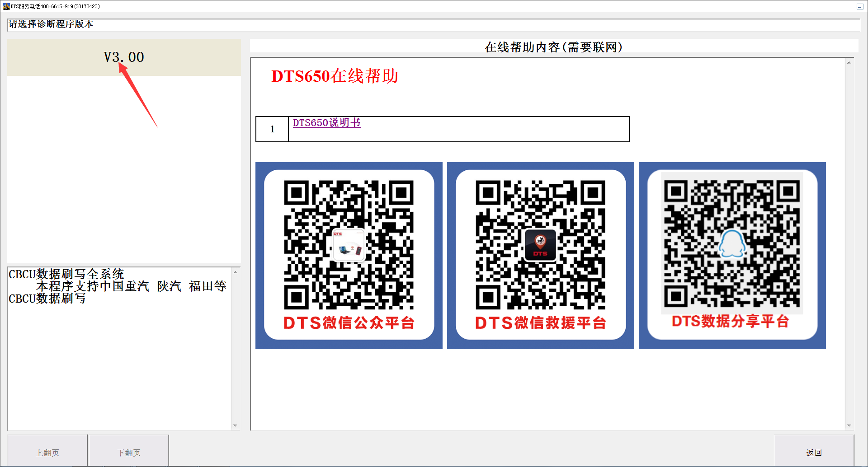
Task: Click the down arrow of help panel scrollbar
Action: click(x=849, y=425)
